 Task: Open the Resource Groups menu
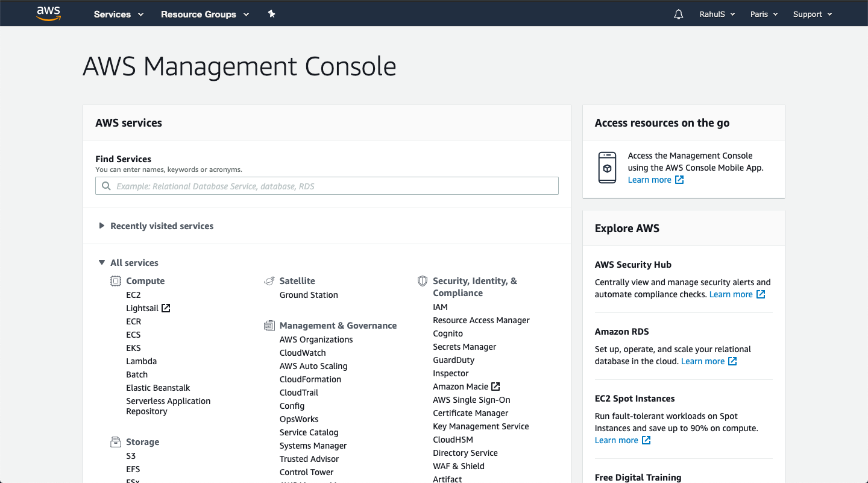[x=204, y=14]
